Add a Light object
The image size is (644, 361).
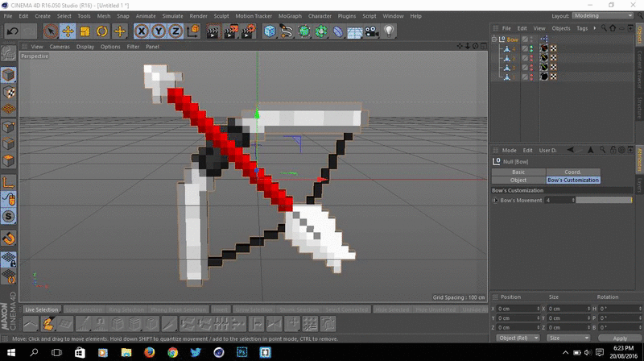[389, 31]
